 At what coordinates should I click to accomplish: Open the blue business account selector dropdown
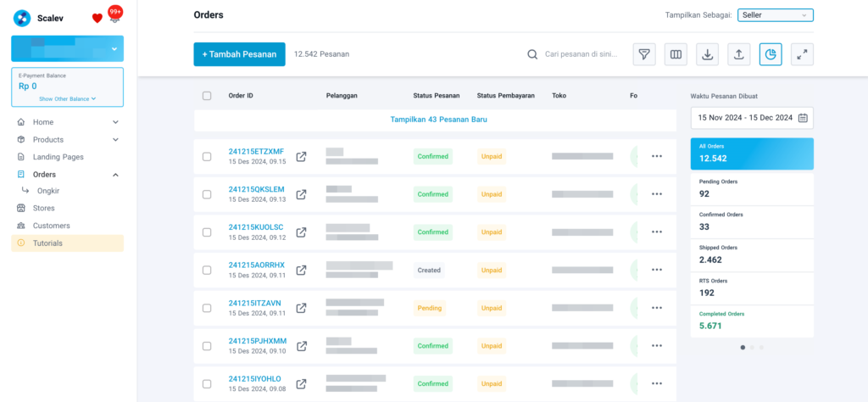click(68, 48)
